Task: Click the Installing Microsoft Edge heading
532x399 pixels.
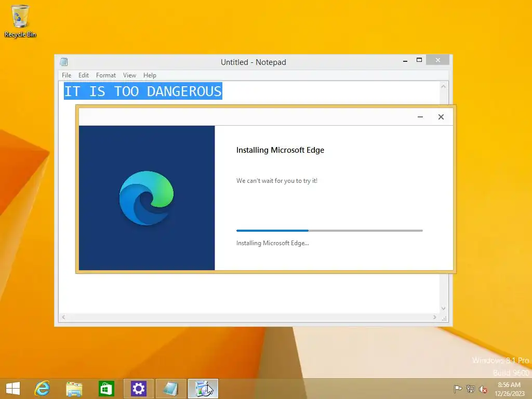Action: point(280,150)
